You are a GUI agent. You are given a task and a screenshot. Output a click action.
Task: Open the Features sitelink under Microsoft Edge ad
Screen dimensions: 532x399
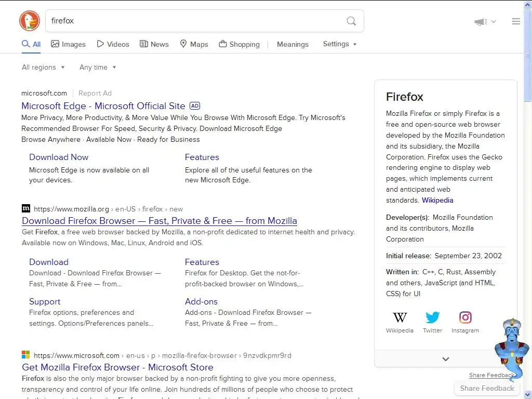coord(202,157)
